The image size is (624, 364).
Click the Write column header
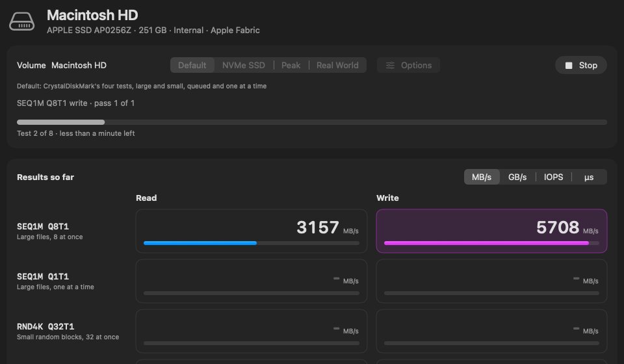point(387,198)
